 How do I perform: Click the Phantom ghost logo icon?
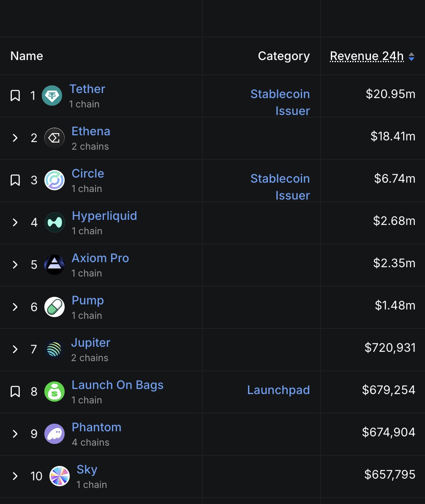(x=54, y=434)
